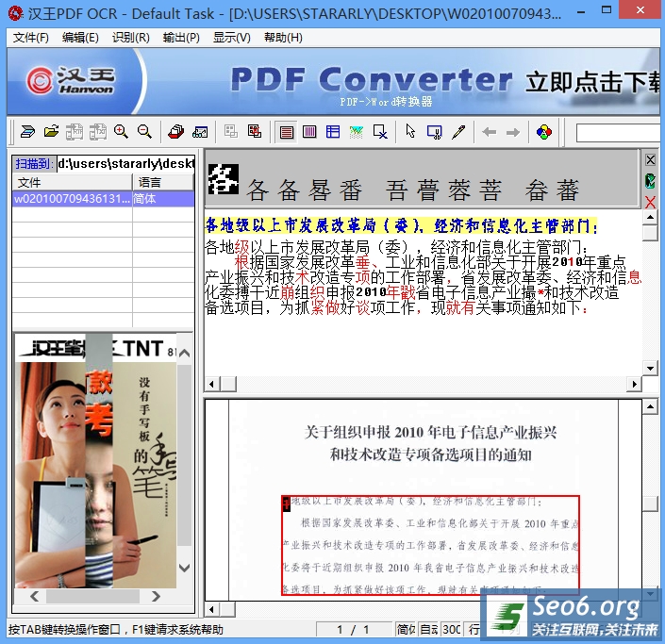Click ad panel left scroll arrow

[x=35, y=597]
